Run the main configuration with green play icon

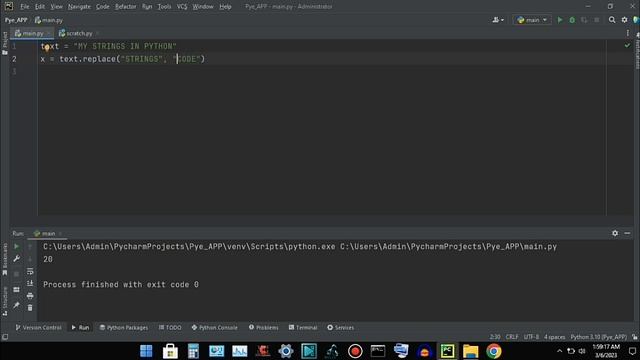point(560,20)
